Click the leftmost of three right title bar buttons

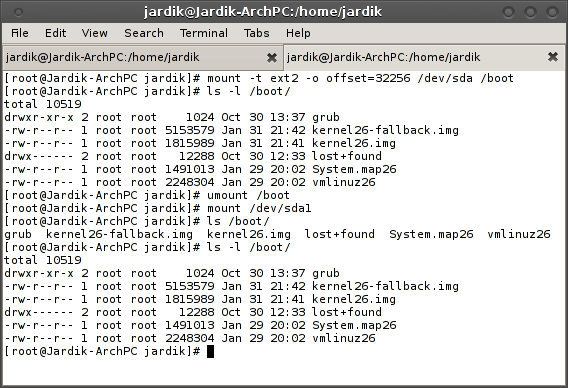[508, 12]
